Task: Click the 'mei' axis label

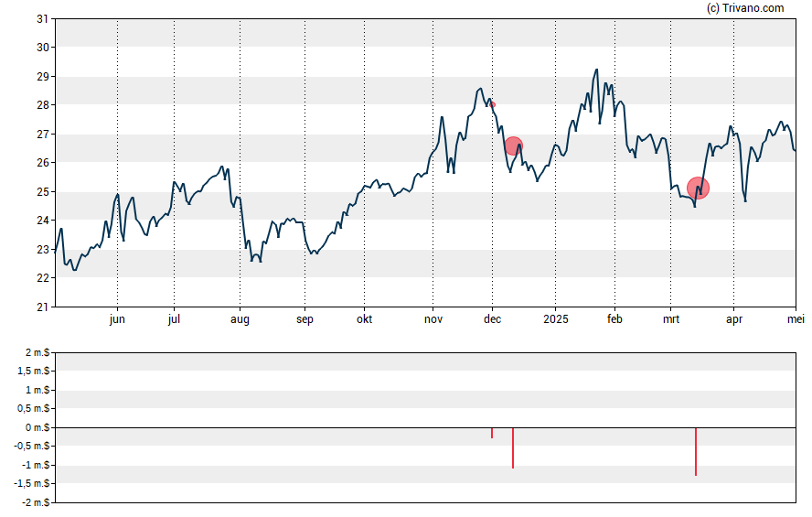Action: 796,319
